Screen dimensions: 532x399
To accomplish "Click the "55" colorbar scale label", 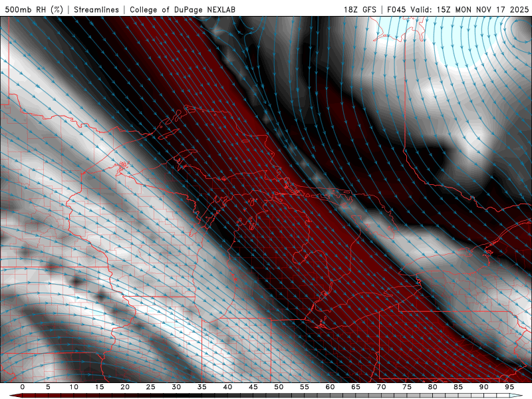I will point(305,387).
